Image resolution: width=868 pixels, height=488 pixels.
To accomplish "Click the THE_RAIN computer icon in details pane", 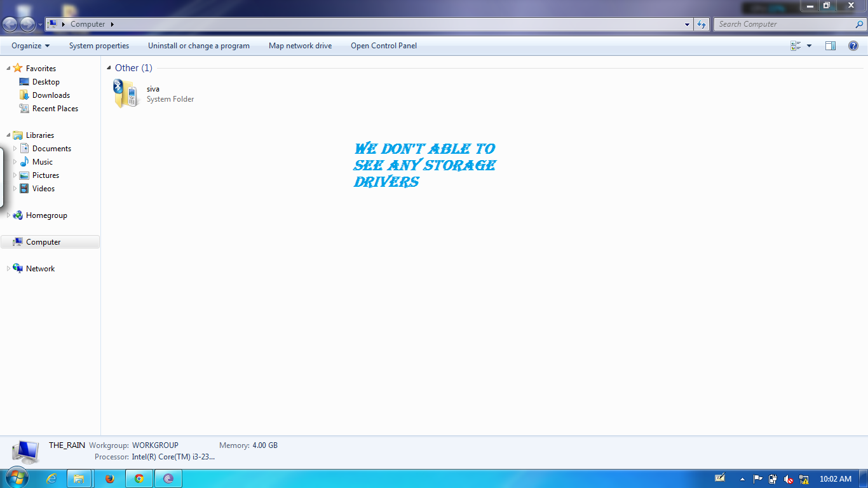I will 25,452.
